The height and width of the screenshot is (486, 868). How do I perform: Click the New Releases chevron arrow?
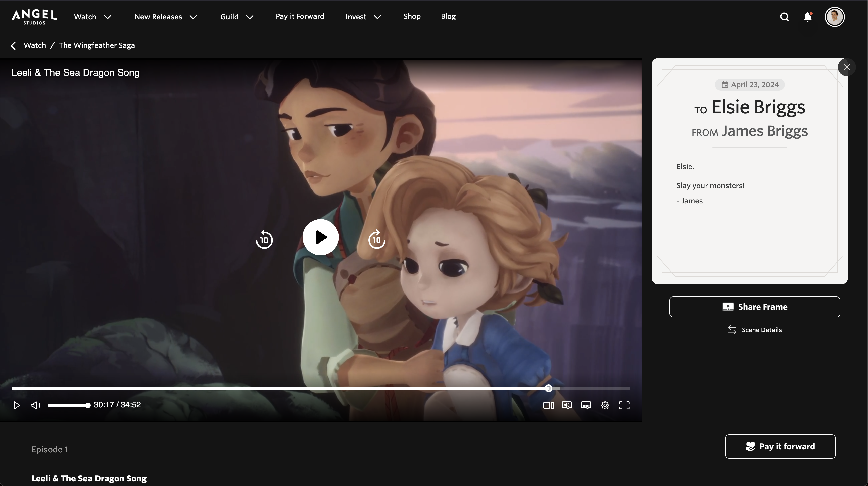pos(193,17)
